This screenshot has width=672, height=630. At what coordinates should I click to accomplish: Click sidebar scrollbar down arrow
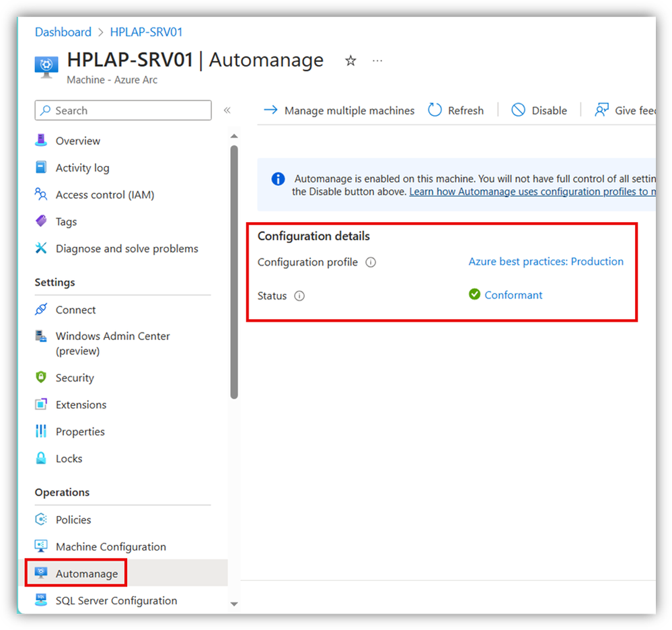tap(234, 604)
